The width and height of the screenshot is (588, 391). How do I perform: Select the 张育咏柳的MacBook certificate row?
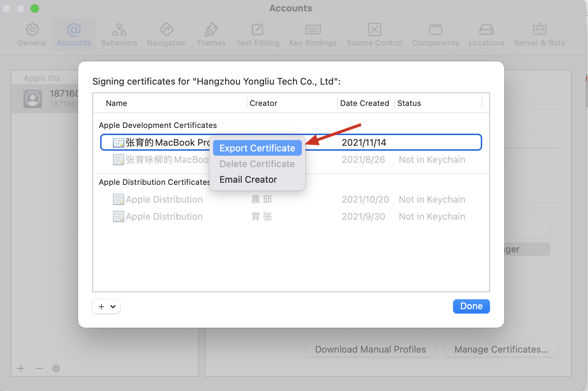(291, 160)
